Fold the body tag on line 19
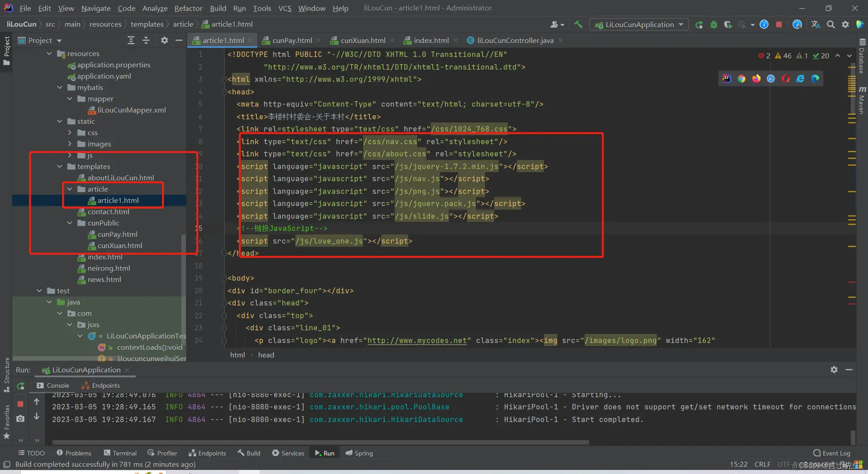 pyautogui.click(x=224, y=278)
